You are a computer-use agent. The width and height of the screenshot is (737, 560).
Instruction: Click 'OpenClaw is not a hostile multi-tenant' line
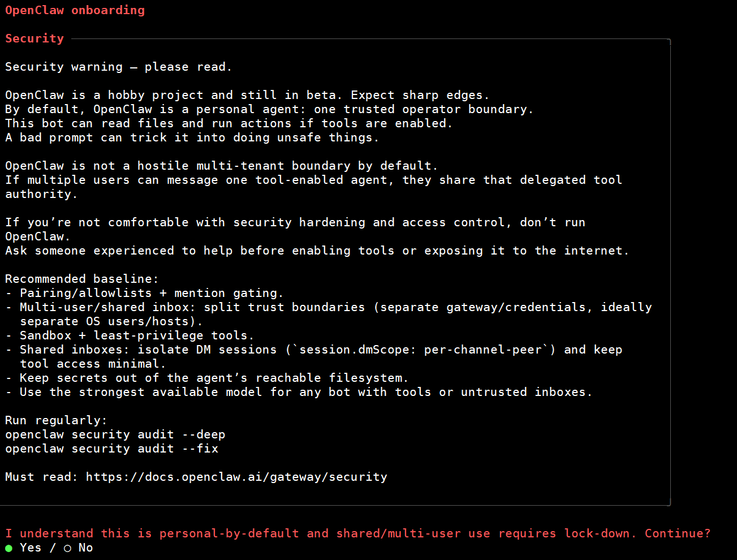[x=222, y=166]
